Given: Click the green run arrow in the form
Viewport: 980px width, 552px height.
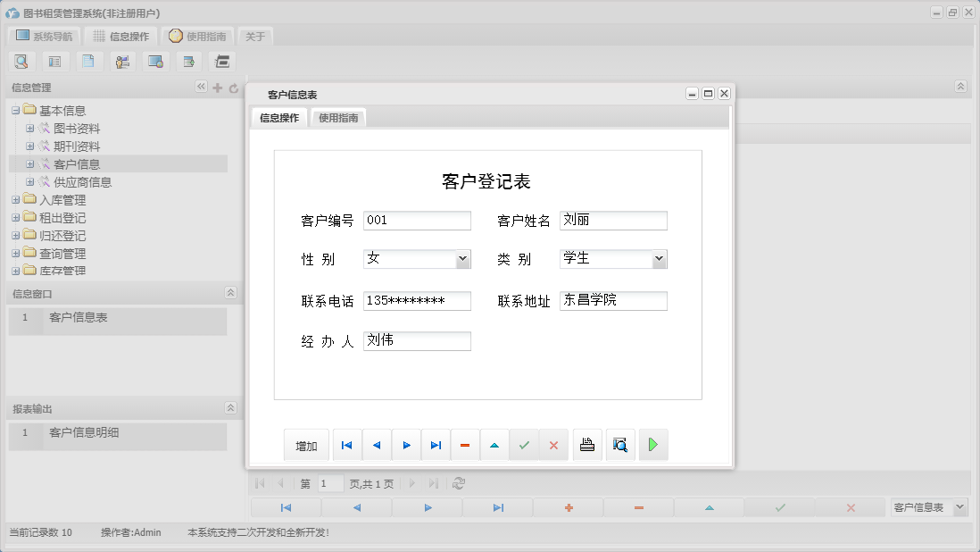Looking at the screenshot, I should (652, 444).
